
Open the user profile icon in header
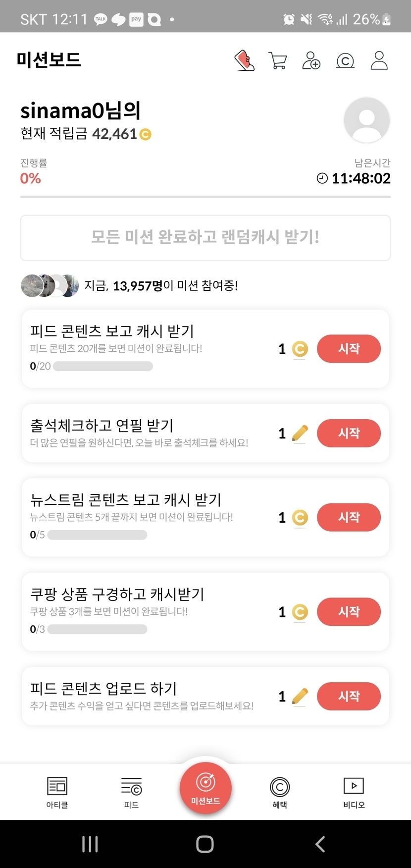[379, 61]
